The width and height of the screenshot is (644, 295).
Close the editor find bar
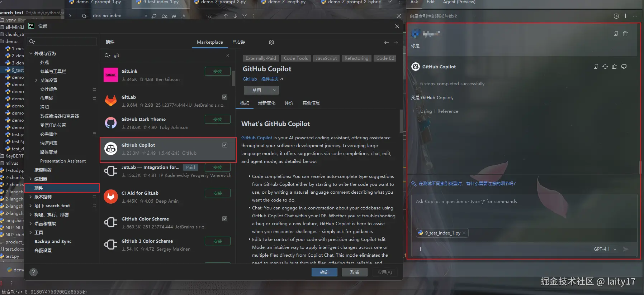pos(399,16)
